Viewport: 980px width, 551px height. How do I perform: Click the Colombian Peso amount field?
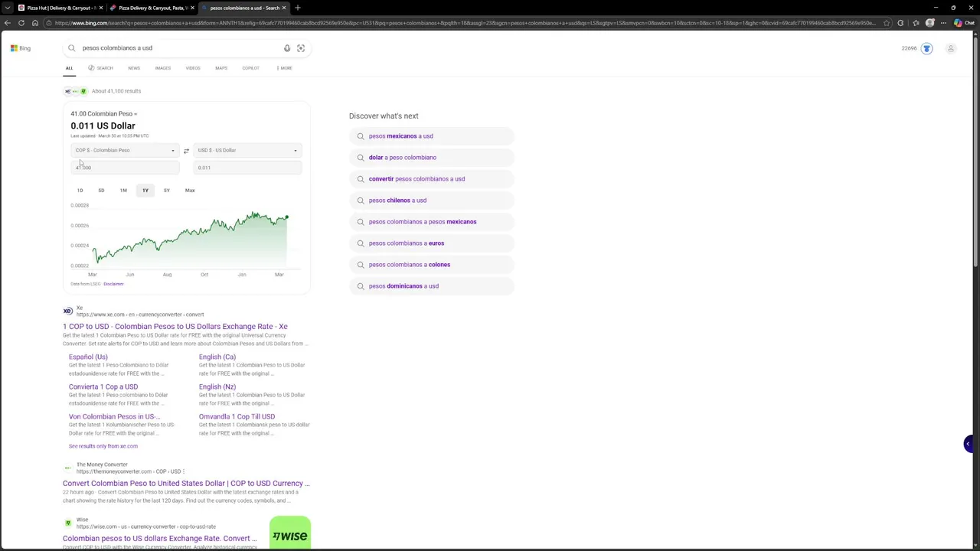pos(125,168)
